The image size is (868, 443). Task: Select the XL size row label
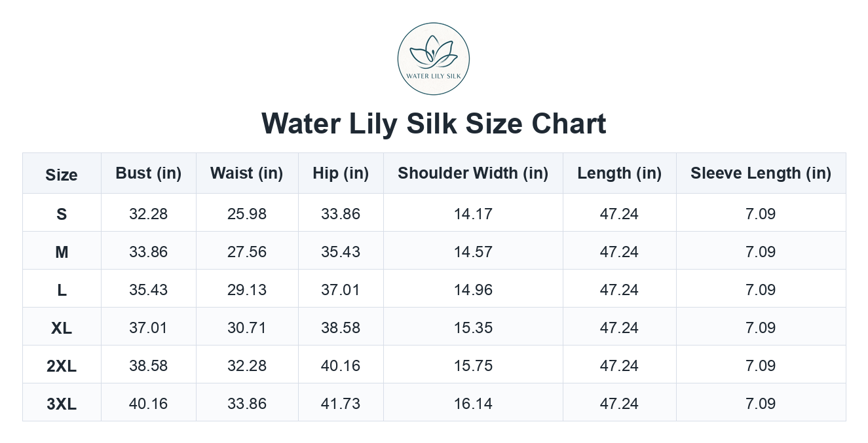(62, 328)
